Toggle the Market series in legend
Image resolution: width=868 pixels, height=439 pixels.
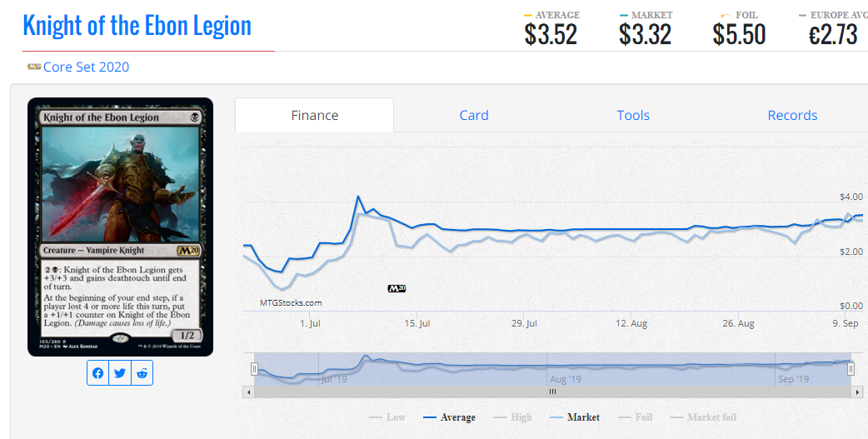point(575,417)
